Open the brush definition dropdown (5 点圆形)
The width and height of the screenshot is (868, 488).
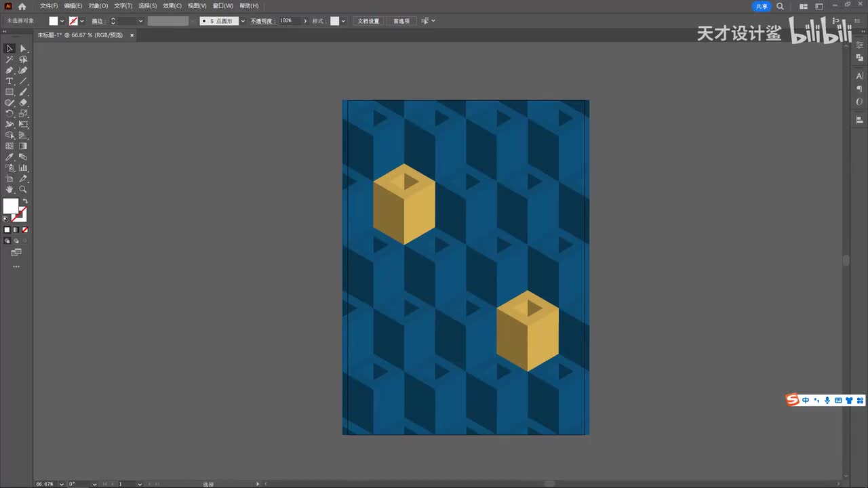point(243,21)
